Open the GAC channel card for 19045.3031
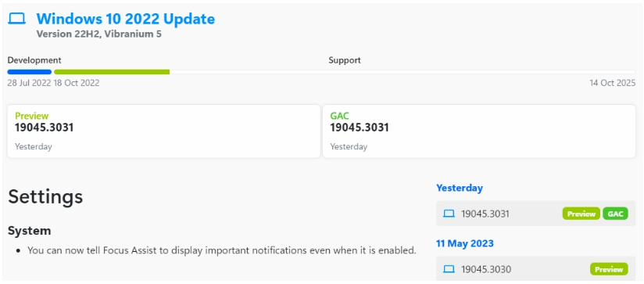The width and height of the screenshot is (644, 284). (479, 131)
